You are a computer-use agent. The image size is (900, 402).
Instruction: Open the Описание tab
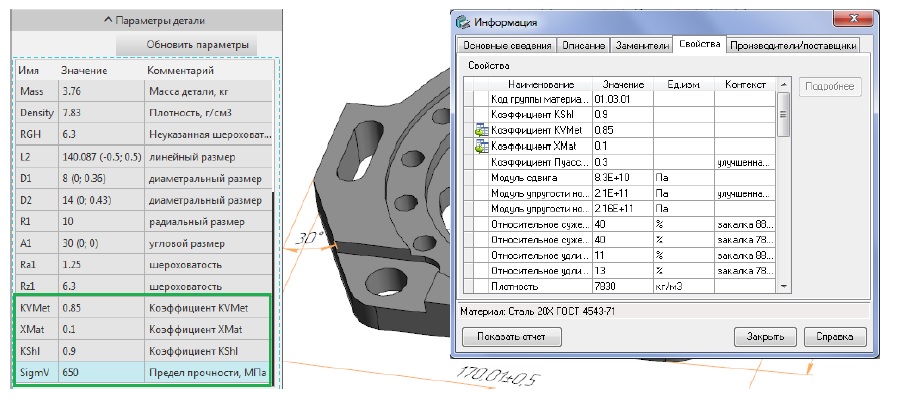coord(582,46)
